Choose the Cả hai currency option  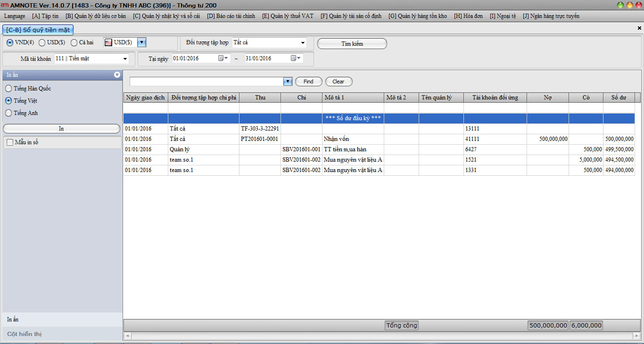74,42
